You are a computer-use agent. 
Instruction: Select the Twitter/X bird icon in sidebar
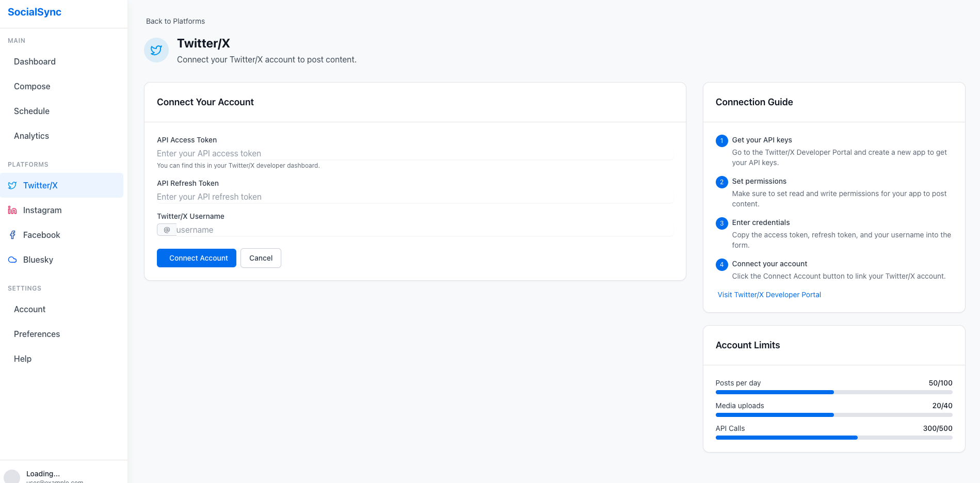pos(12,185)
